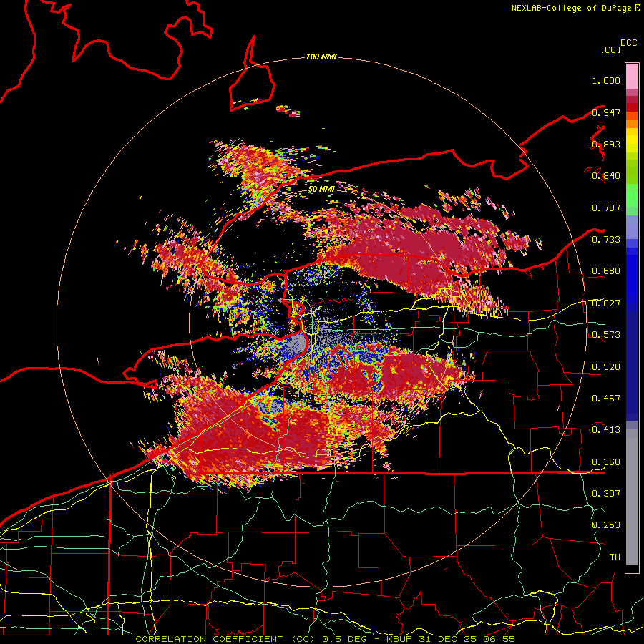Click the 0.840 scale value
644x644 pixels.
click(x=606, y=176)
